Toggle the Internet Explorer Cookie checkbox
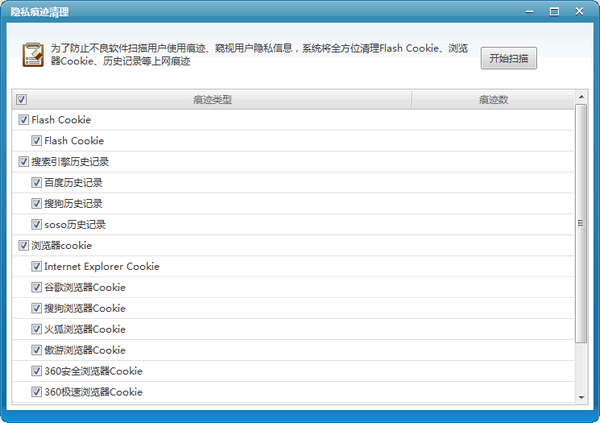This screenshot has height=423, width=600. (36, 266)
